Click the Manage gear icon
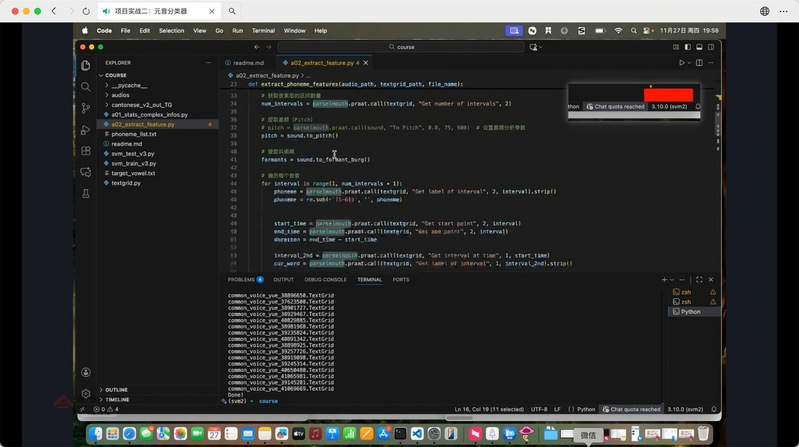The height and width of the screenshot is (447, 799). [x=86, y=393]
